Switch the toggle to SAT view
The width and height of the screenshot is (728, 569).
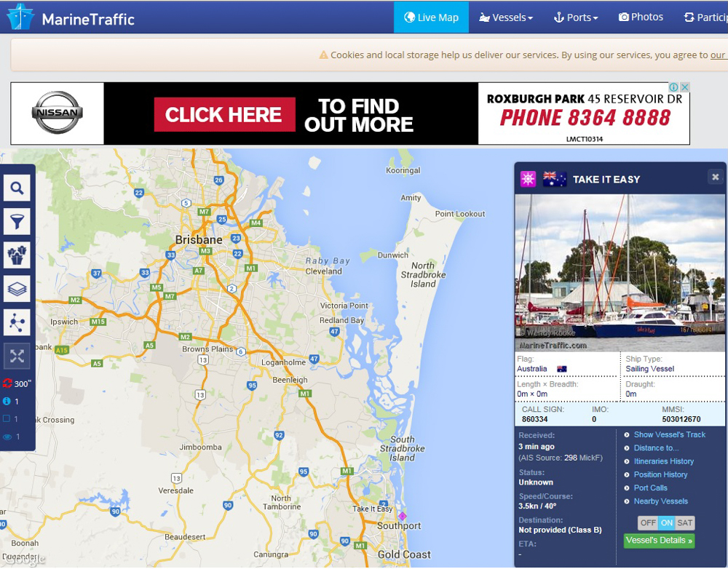684,523
